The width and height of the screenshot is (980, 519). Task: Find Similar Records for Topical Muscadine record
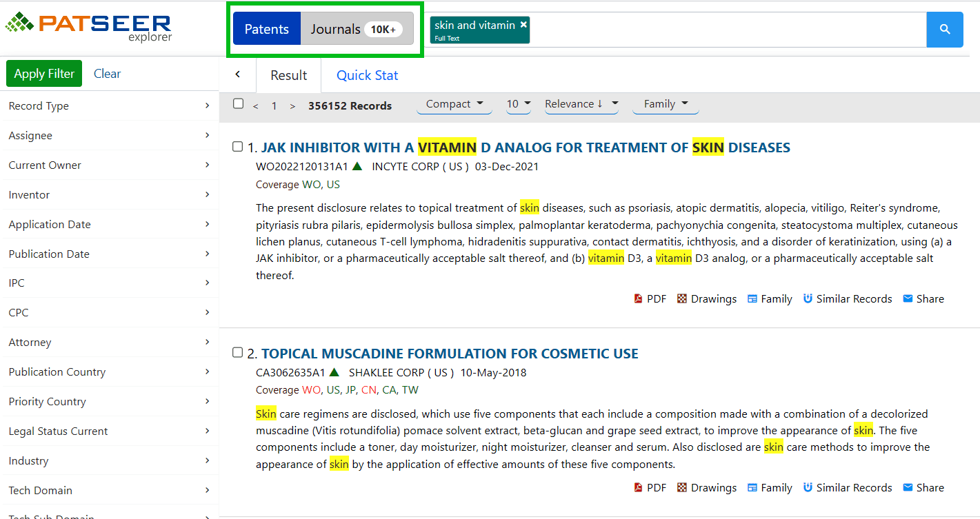(848, 488)
